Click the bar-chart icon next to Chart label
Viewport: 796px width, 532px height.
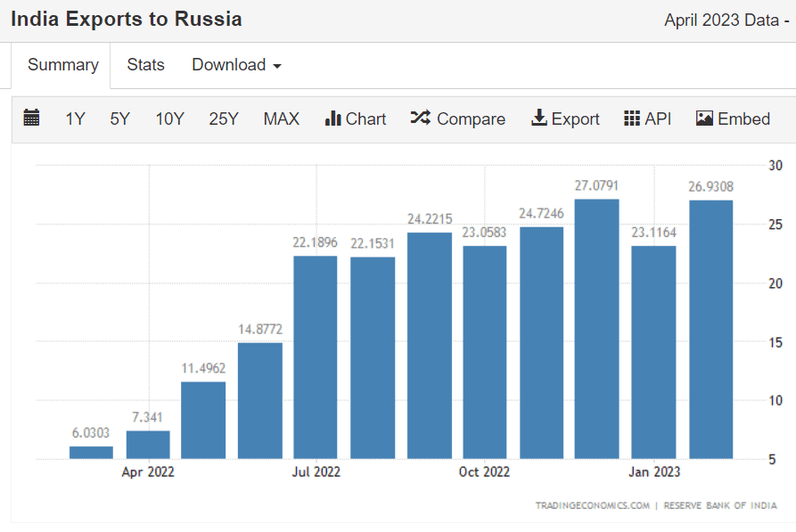[333, 118]
